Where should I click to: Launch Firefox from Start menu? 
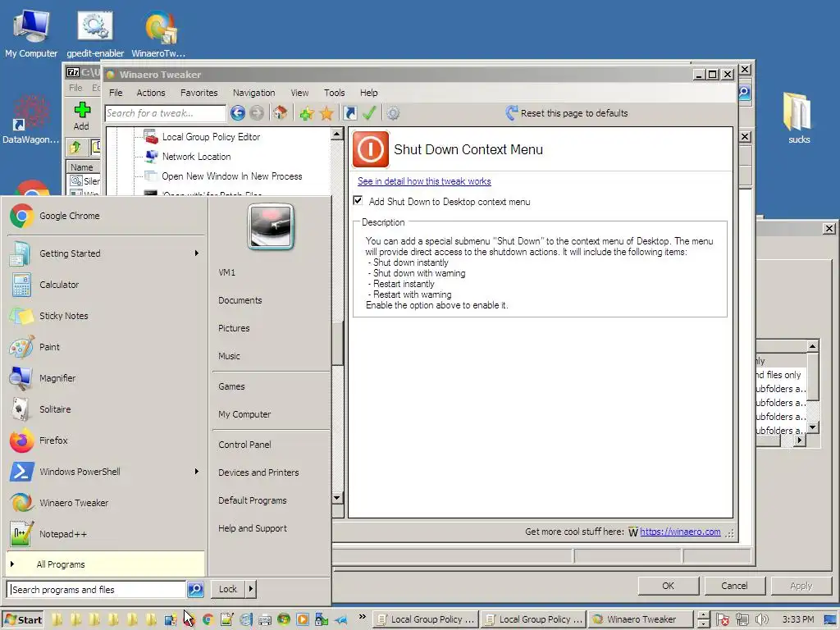[x=107, y=441]
